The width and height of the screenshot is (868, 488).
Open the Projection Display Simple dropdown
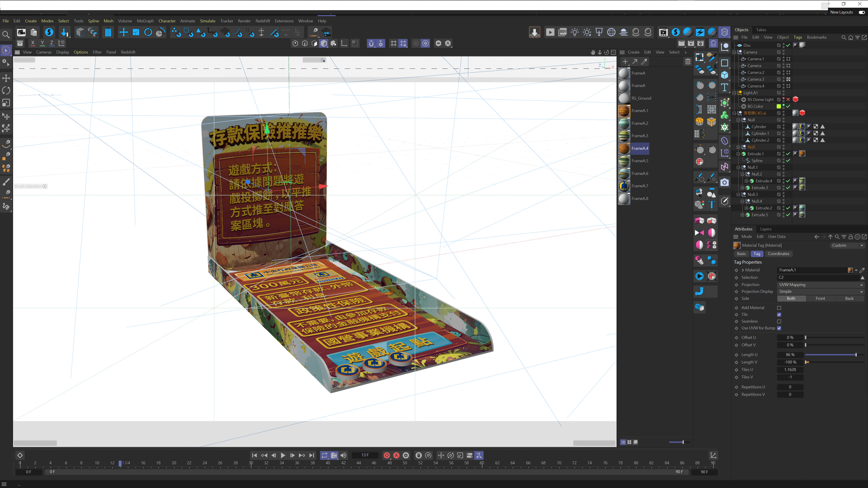tap(820, 292)
